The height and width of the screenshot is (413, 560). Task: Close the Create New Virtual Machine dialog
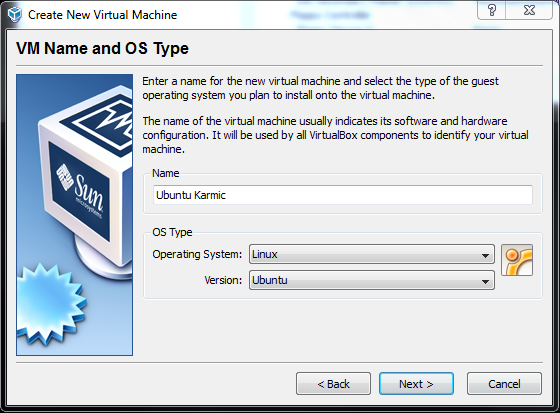(529, 10)
